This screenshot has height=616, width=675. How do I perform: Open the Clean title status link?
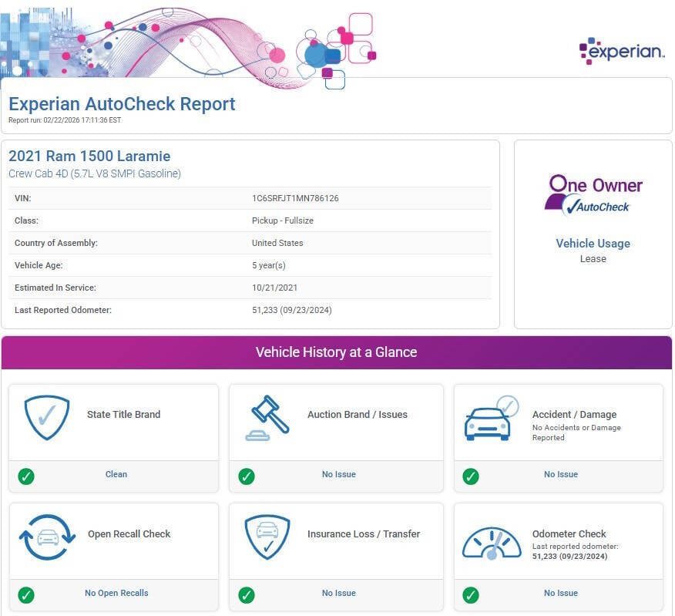(116, 474)
